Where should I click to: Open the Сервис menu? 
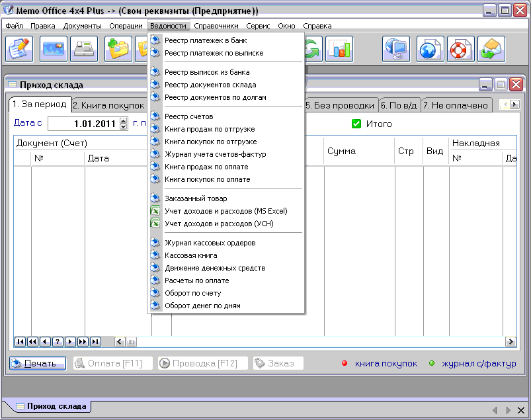pos(258,26)
